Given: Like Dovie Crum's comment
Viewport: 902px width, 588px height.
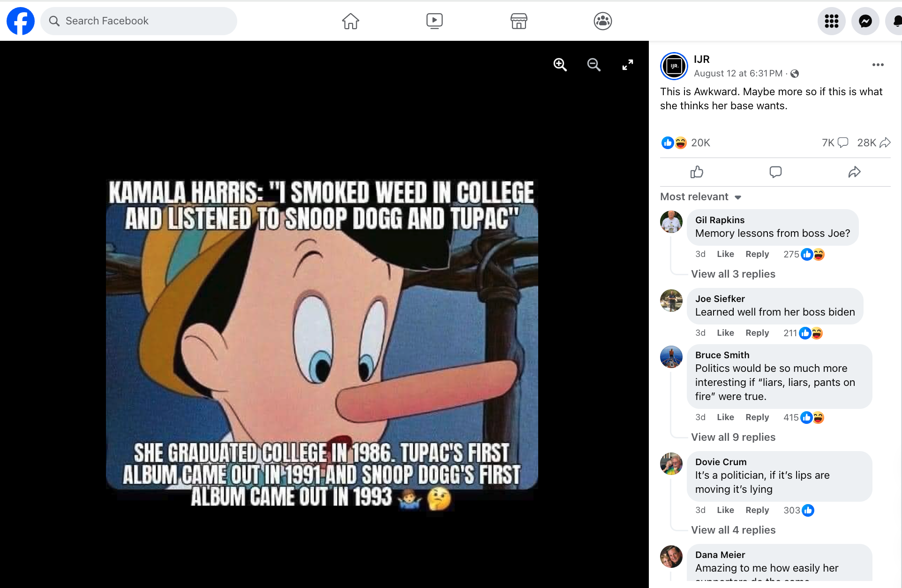Looking at the screenshot, I should pos(725,510).
